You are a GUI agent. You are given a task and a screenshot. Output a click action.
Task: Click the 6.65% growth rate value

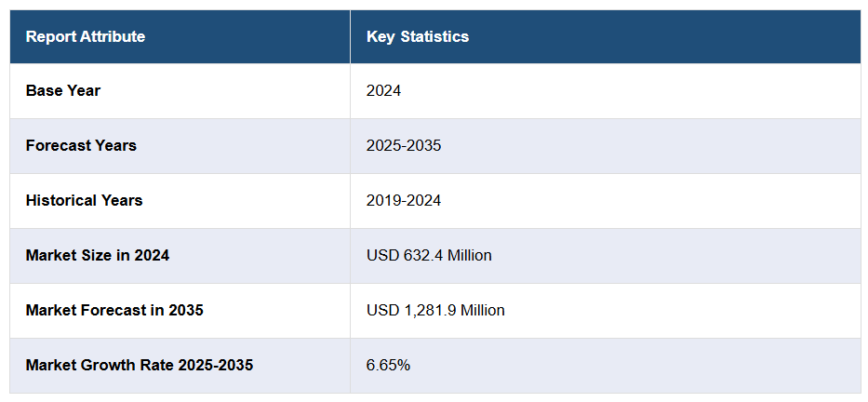point(388,365)
